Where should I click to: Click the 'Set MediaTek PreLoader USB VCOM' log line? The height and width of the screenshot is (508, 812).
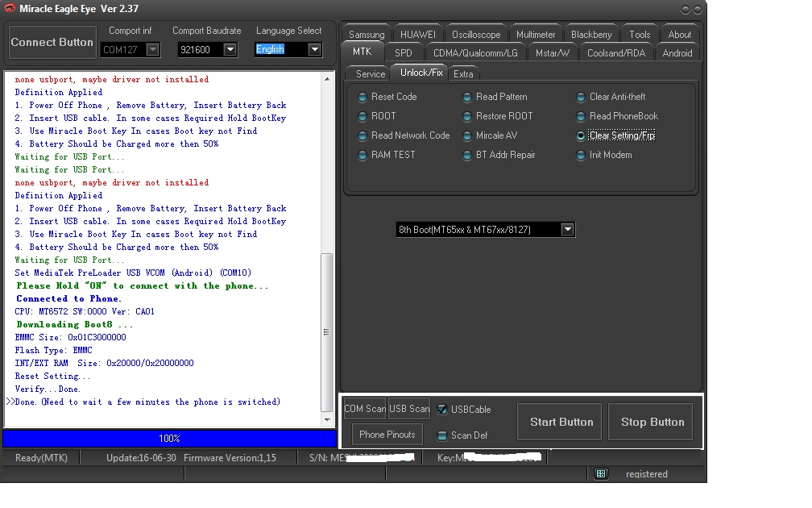(133, 273)
